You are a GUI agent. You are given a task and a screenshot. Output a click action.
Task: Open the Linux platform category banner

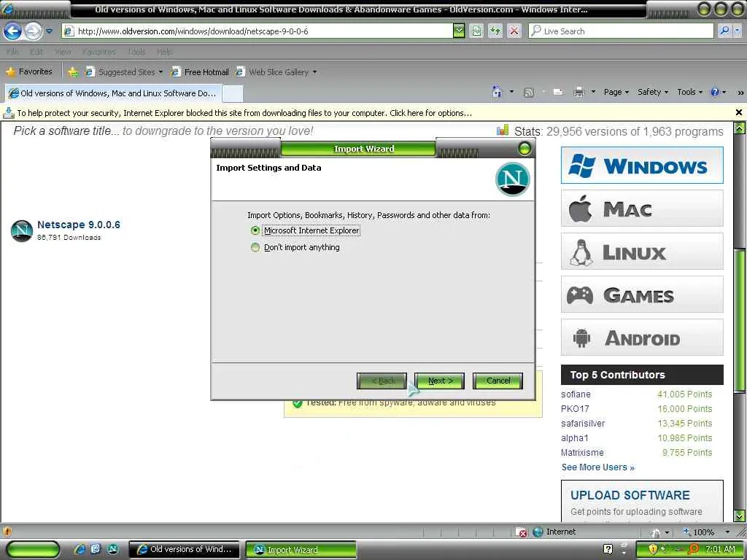point(642,252)
